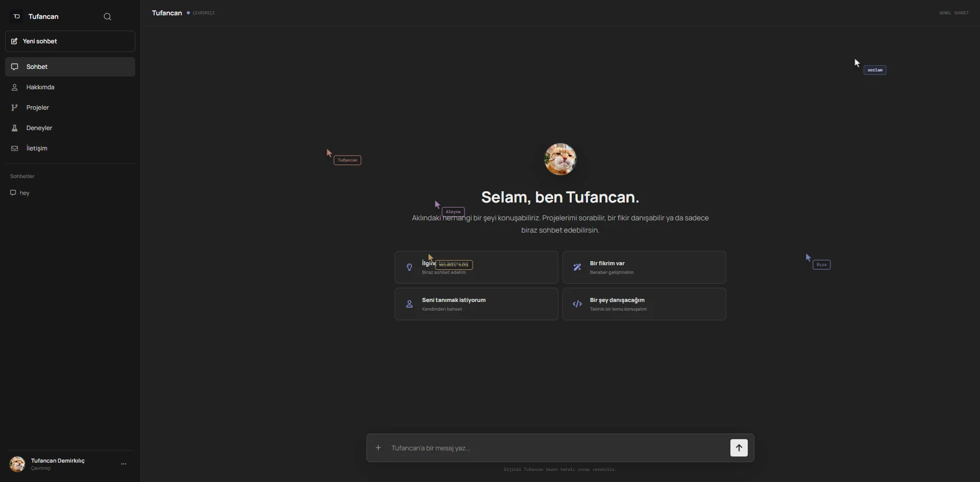This screenshot has height=482, width=980.
Task: Click the 'Selam, ben Tufancan.' heading
Action: pyautogui.click(x=560, y=197)
